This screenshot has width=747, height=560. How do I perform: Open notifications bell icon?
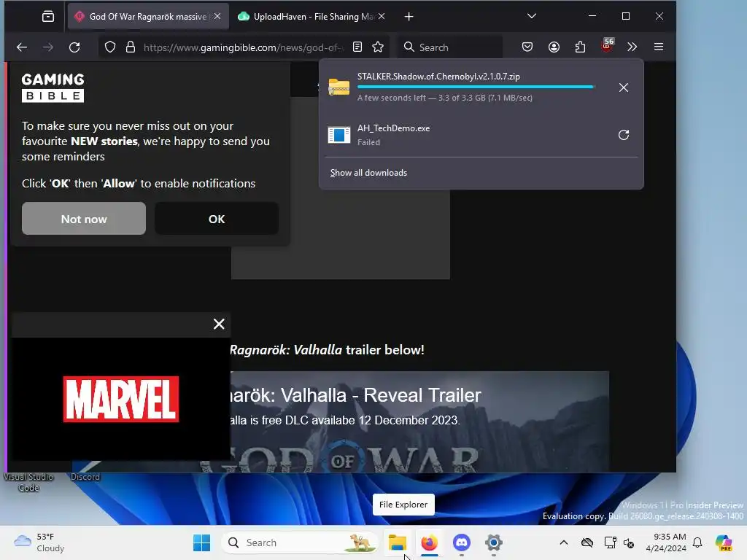[697, 542]
